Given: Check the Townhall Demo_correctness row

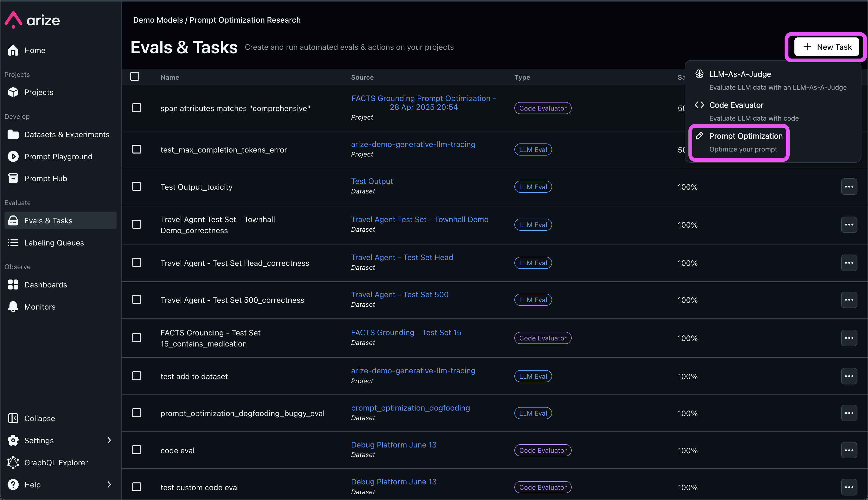Looking at the screenshot, I should pyautogui.click(x=136, y=224).
